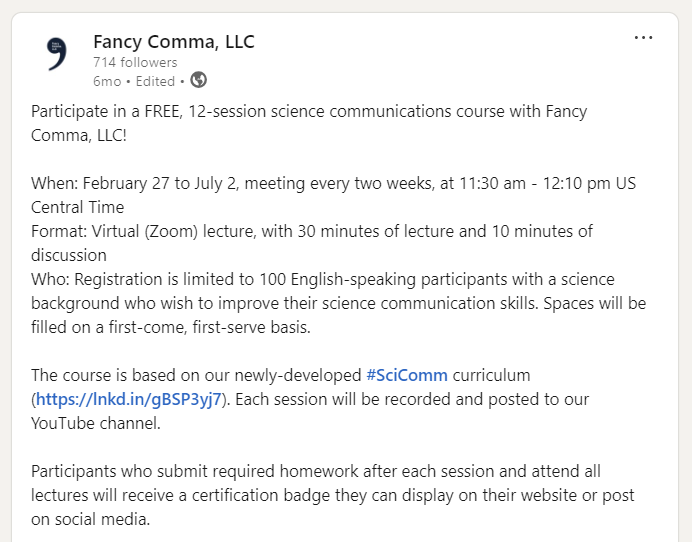Open the post's three-dot options menu
Screen dimensions: 692x542
click(643, 38)
